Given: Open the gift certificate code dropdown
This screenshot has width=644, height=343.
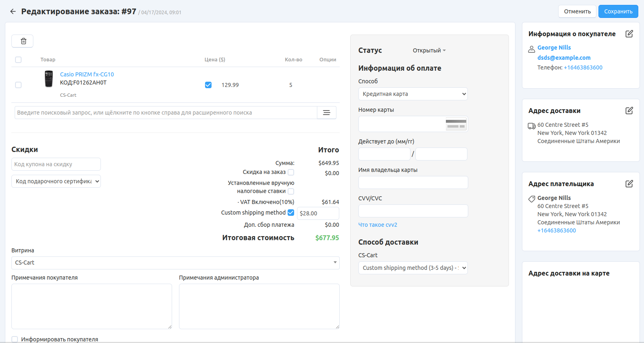Looking at the screenshot, I should tap(56, 181).
